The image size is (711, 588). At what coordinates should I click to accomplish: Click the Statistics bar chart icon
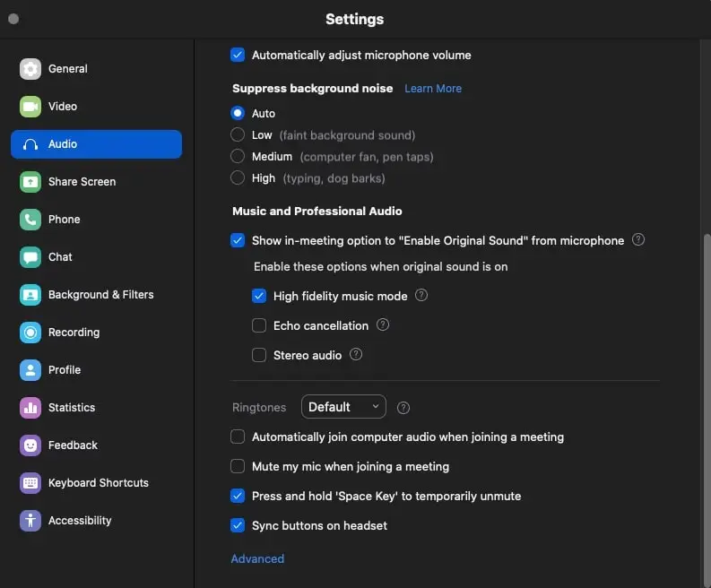[x=30, y=408]
